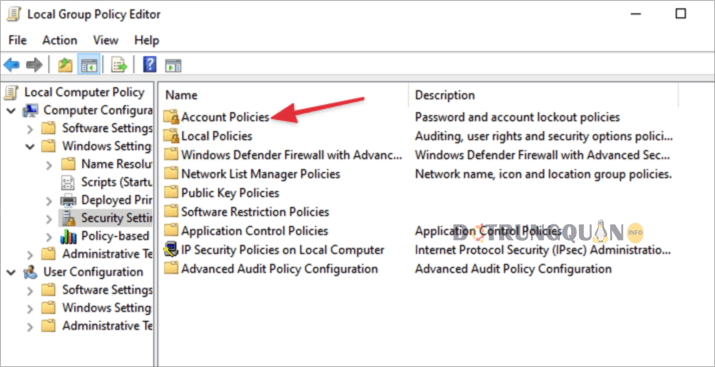This screenshot has width=715, height=367.
Task: Open the View menu
Action: [106, 40]
